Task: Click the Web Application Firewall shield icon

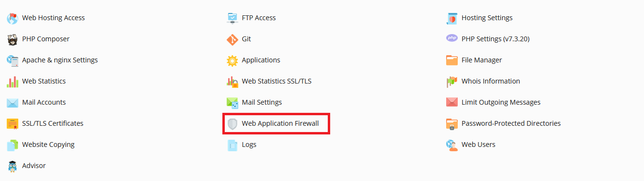Action: coord(232,124)
